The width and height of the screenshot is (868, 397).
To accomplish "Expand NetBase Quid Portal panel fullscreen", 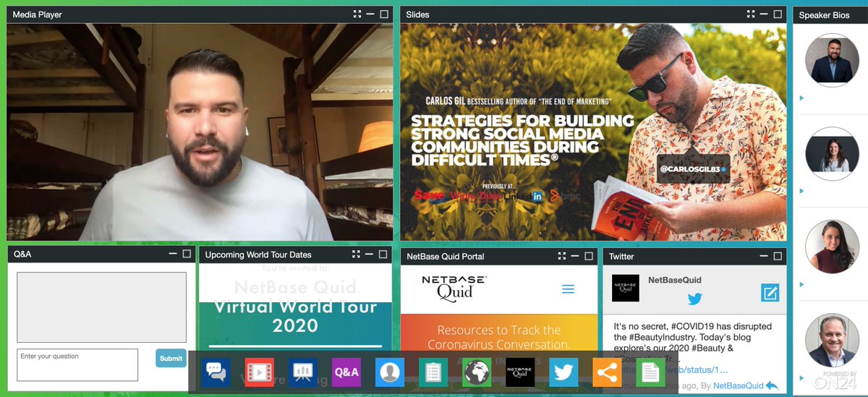I will click(562, 256).
